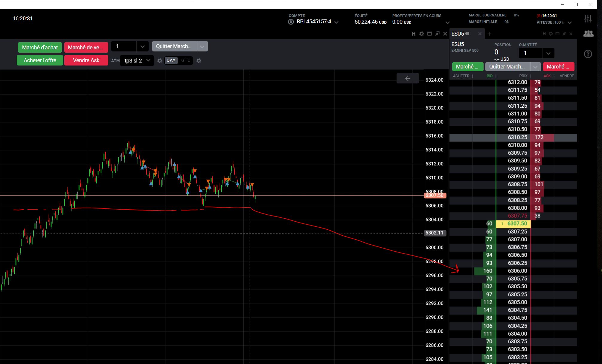Click the chart back arrow button
This screenshot has height=364, width=602.
[x=408, y=78]
